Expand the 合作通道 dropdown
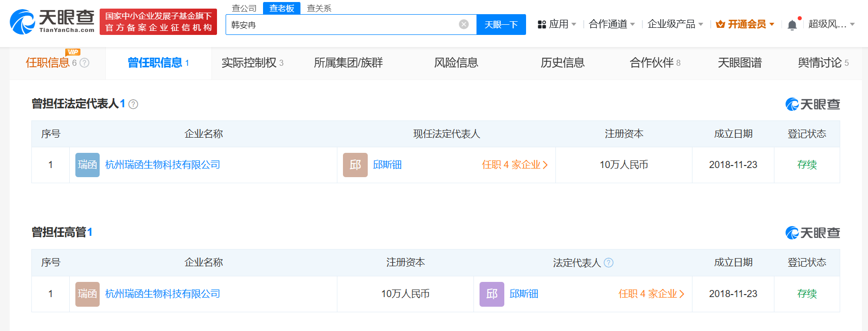The width and height of the screenshot is (868, 331). (632, 24)
